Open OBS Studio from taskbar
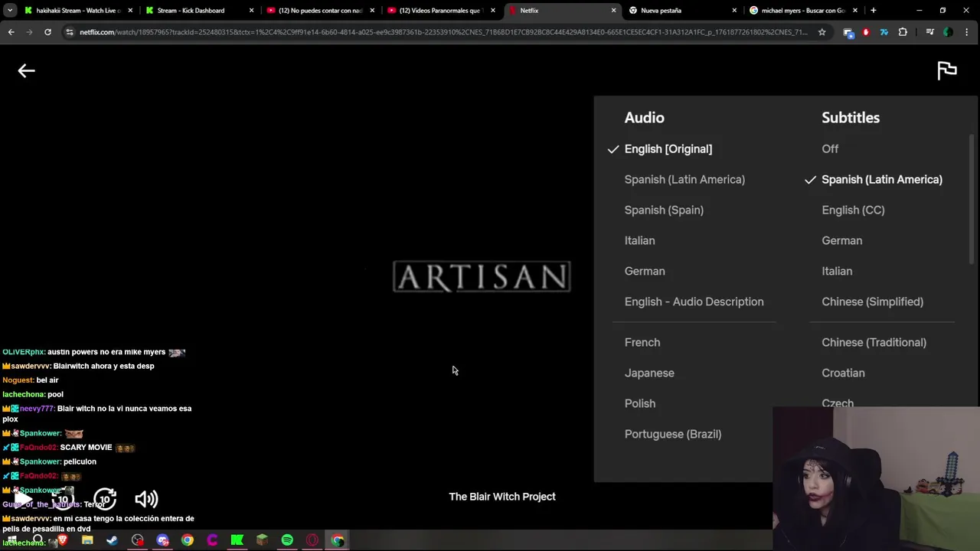 point(137,540)
